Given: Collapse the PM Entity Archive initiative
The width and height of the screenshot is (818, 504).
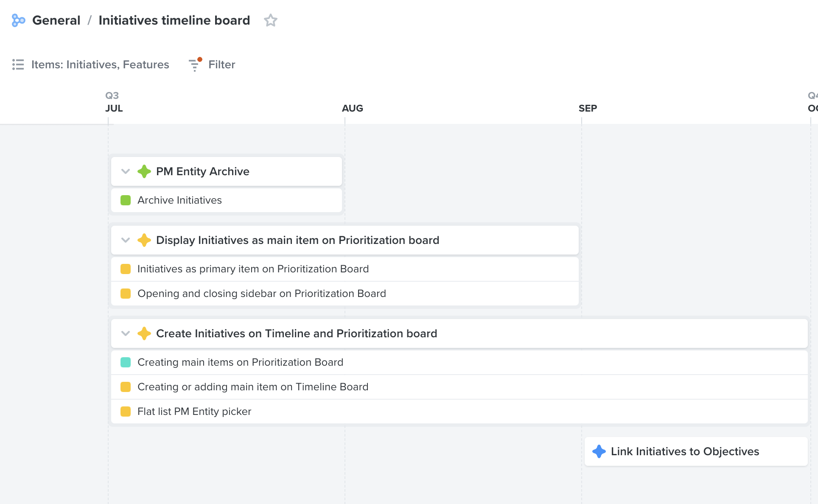Looking at the screenshot, I should [x=125, y=171].
